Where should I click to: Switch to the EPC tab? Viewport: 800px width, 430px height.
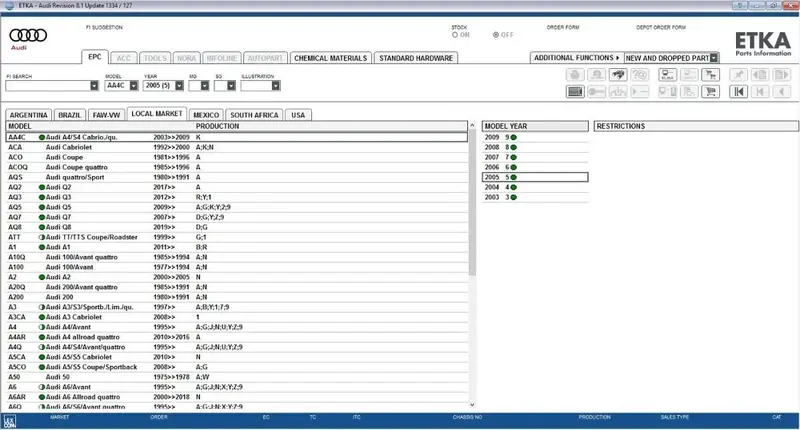click(x=95, y=57)
